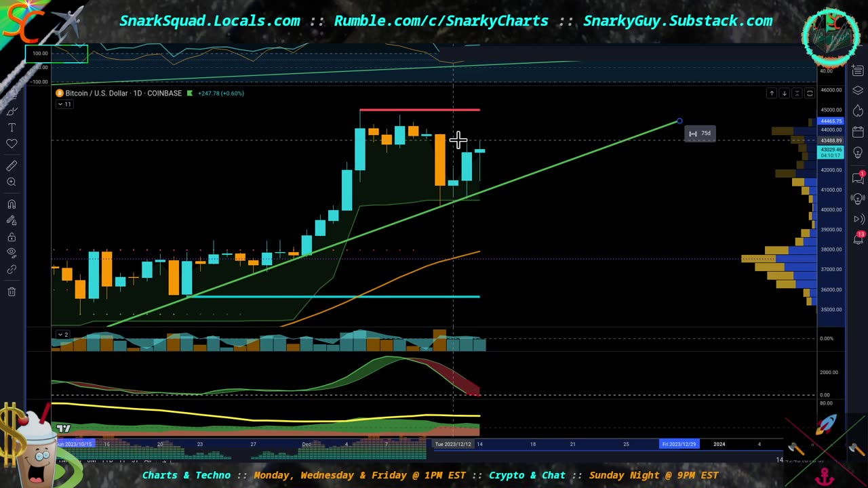This screenshot has width=868, height=488.
Task: Click the trash remove objects icon
Action: tap(12, 291)
